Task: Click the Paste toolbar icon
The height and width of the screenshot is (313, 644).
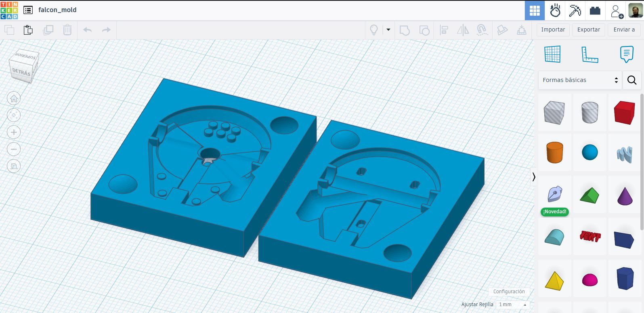Action: click(x=28, y=30)
